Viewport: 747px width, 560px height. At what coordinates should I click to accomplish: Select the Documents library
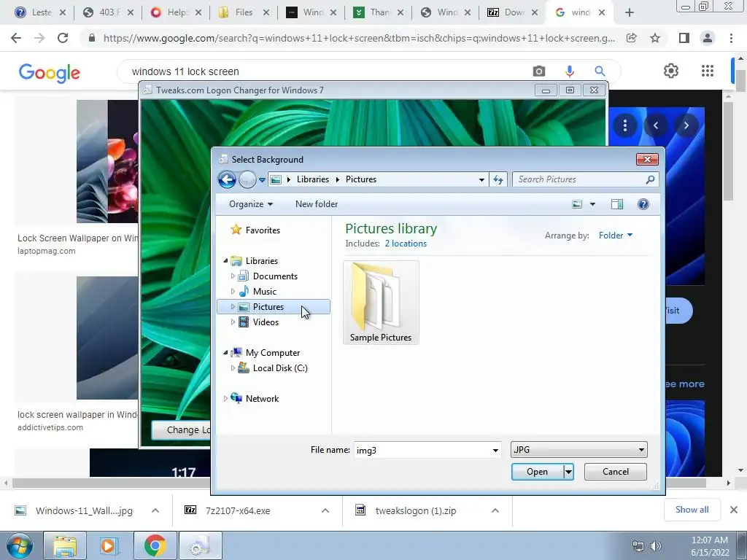click(x=275, y=276)
